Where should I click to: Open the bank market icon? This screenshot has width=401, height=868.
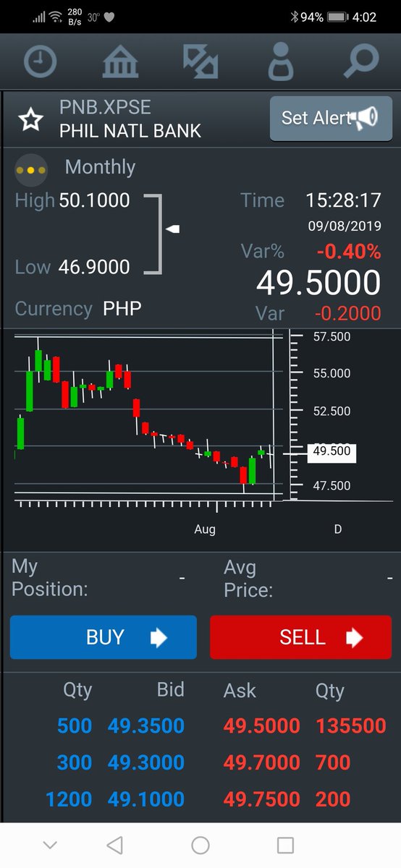120,62
